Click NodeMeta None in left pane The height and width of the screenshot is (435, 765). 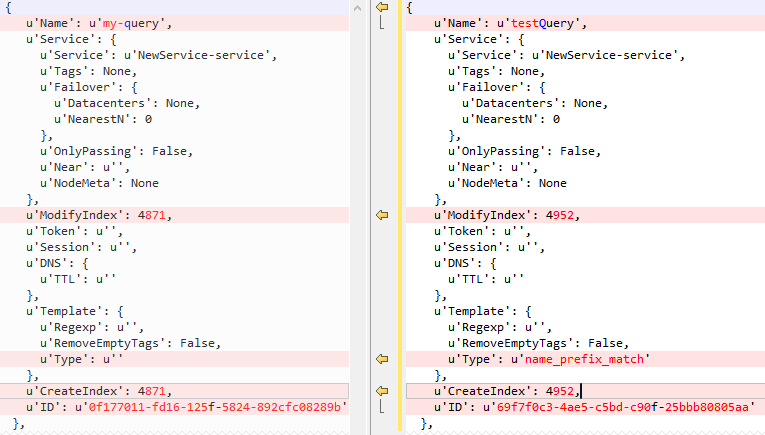pos(99,183)
